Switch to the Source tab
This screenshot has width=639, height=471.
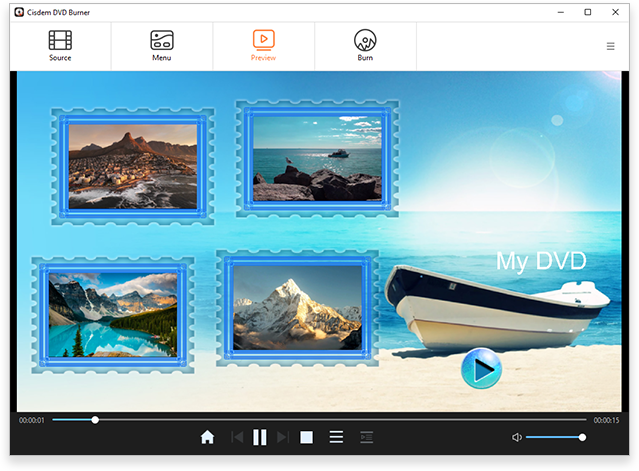tap(60, 46)
